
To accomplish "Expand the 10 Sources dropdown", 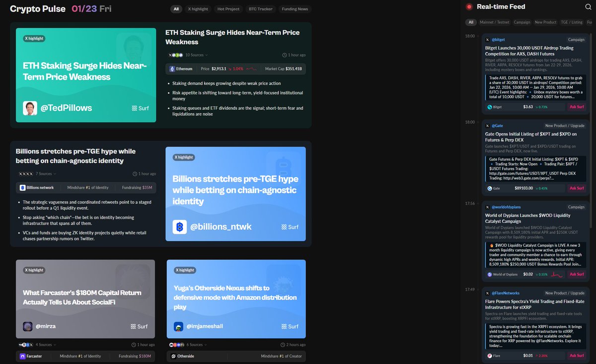I will pos(196,55).
